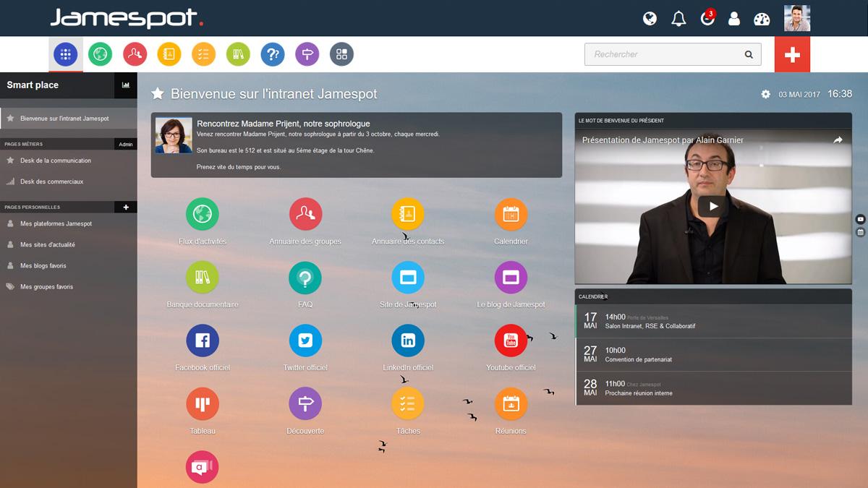
Task: Open the grey widgets icon in toolbar
Action: point(342,54)
